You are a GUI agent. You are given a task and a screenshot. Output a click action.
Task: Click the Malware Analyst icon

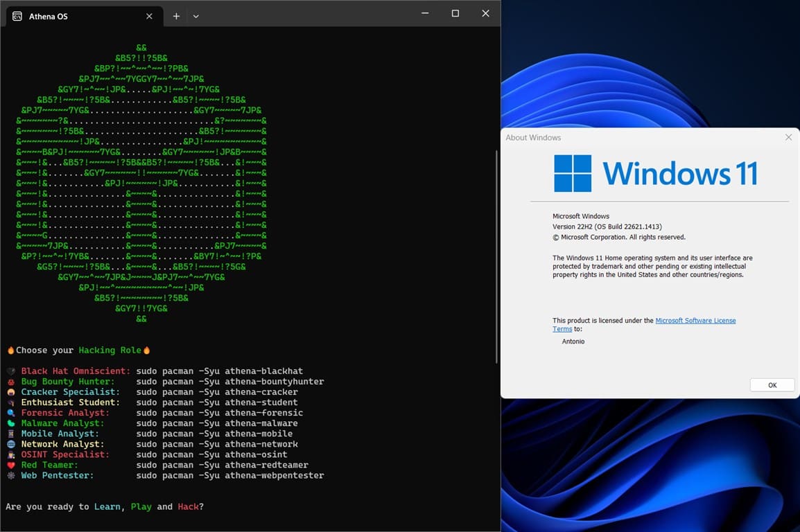[x=12, y=423]
